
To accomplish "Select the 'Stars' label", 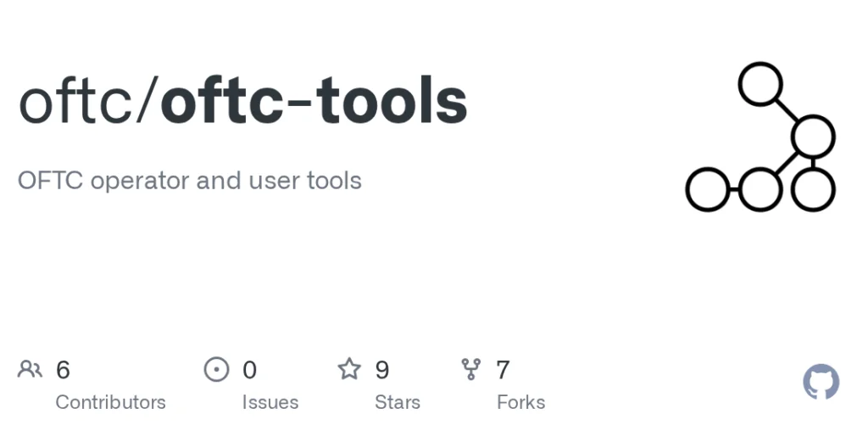I will [398, 402].
